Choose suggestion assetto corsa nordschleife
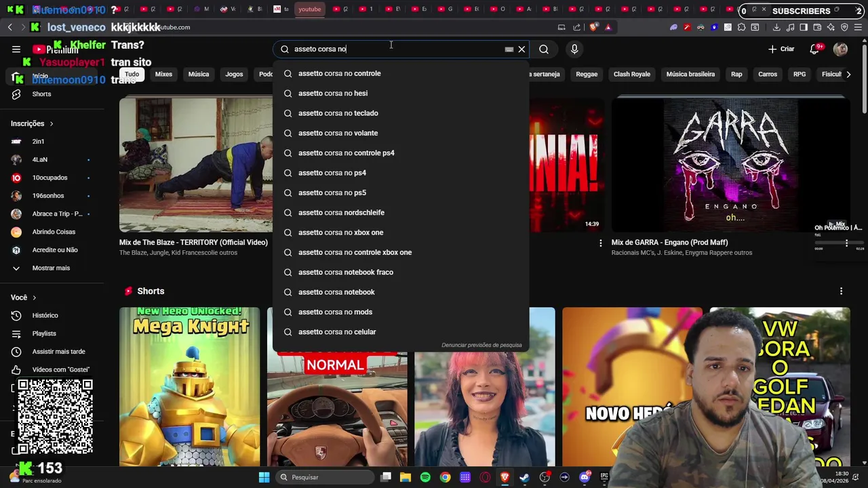 coord(401,212)
